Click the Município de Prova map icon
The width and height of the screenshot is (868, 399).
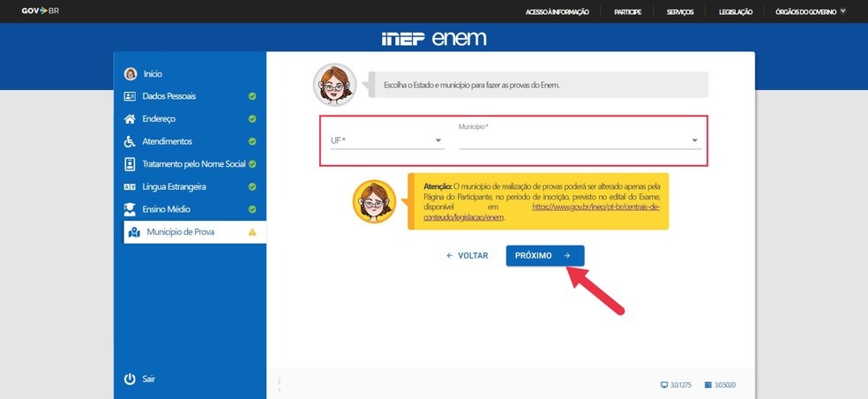coord(134,232)
